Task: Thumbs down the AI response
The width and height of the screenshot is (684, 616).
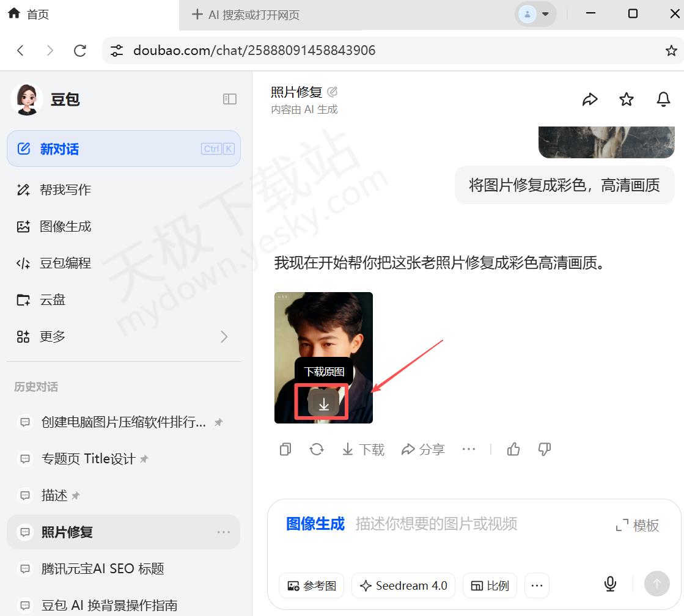Action: point(544,449)
